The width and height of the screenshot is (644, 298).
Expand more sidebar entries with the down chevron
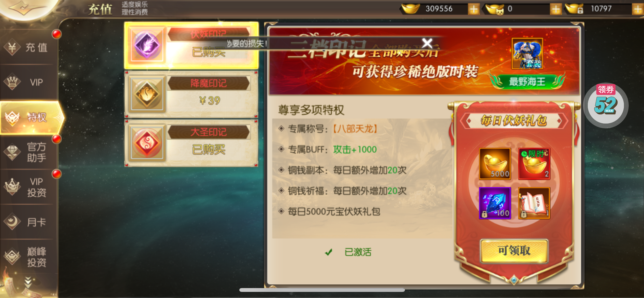point(28,282)
